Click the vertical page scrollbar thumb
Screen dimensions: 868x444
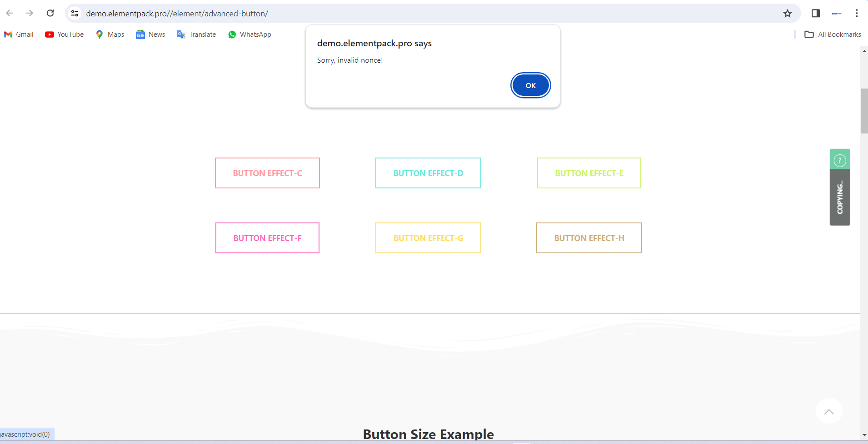click(x=864, y=111)
